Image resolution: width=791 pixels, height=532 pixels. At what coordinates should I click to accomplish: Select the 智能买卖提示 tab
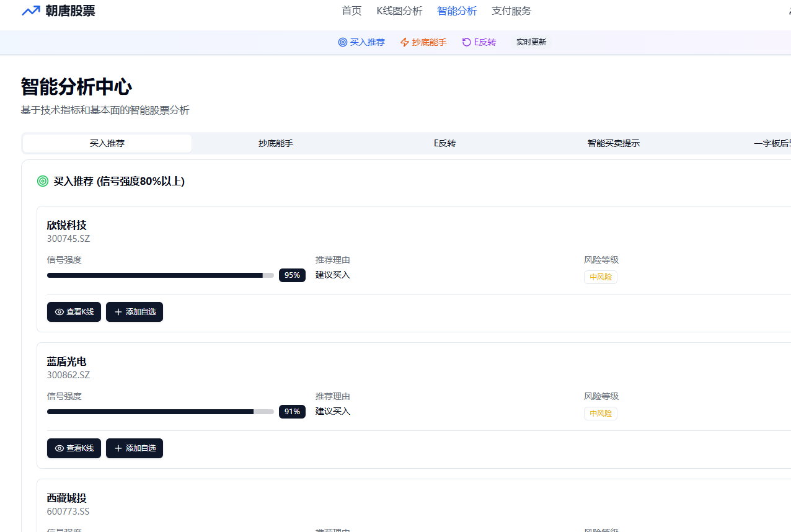pyautogui.click(x=613, y=143)
